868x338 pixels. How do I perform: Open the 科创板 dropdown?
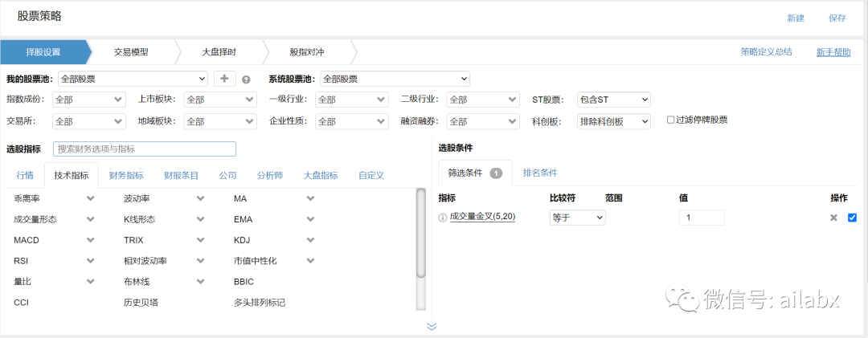pyautogui.click(x=614, y=120)
